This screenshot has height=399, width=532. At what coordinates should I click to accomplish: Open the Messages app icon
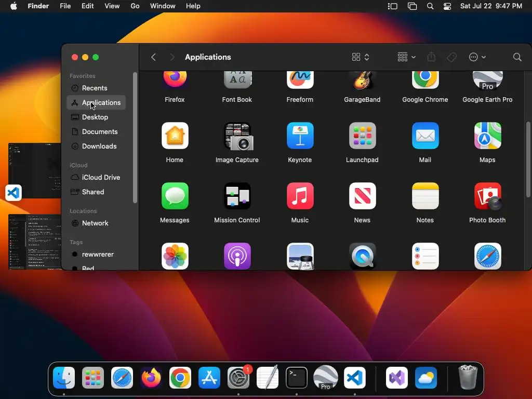[x=175, y=196]
